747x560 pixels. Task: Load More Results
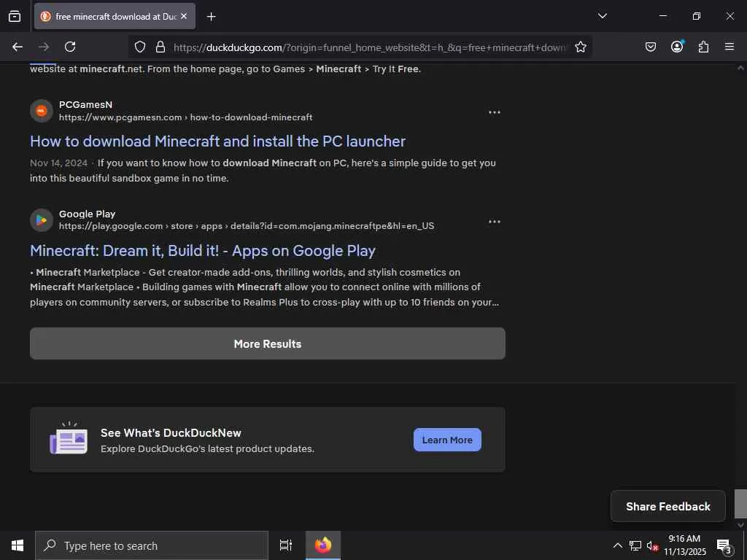267,343
